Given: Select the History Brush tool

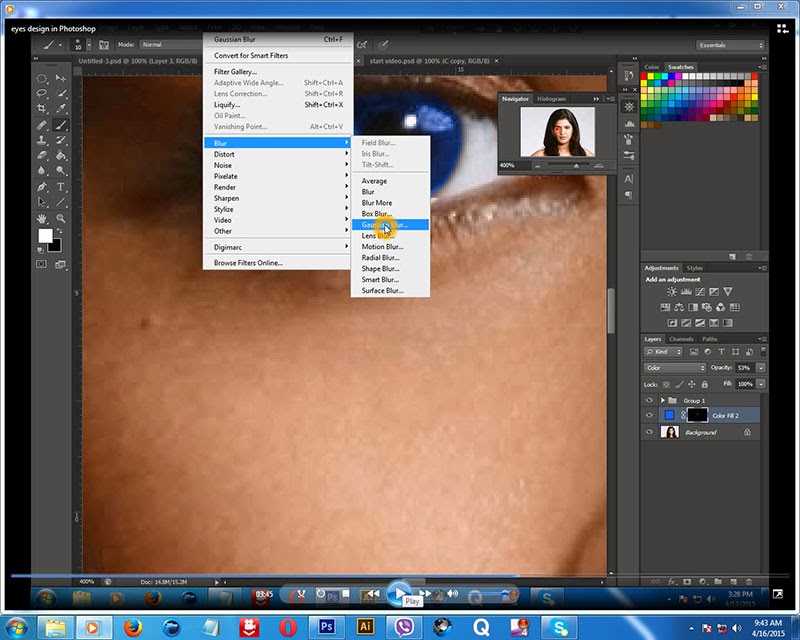Looking at the screenshot, I should 61,140.
